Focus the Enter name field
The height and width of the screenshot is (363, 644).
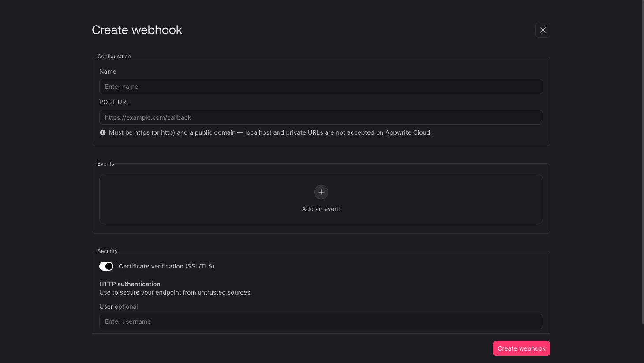pos(321,87)
